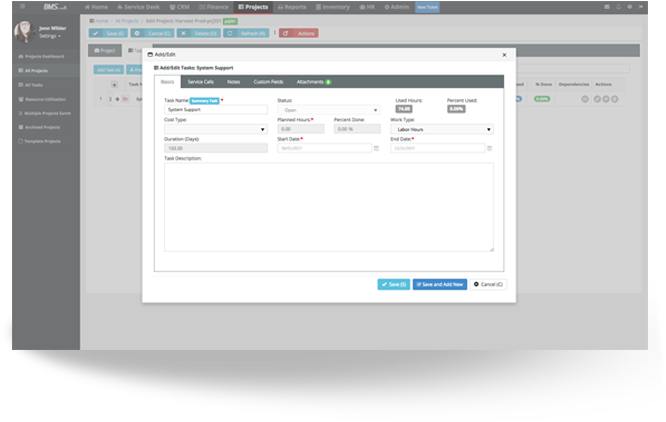Viewport: 666px width, 422px height.
Task: Open the notifications bell icon
Action: click(x=618, y=7)
